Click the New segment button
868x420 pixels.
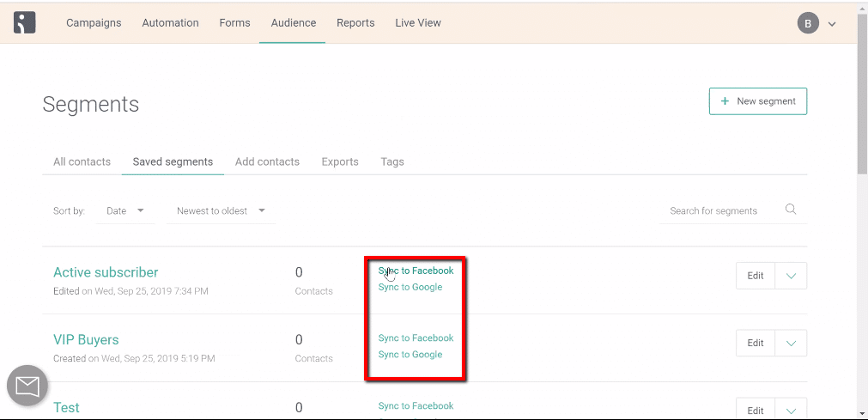pos(758,101)
